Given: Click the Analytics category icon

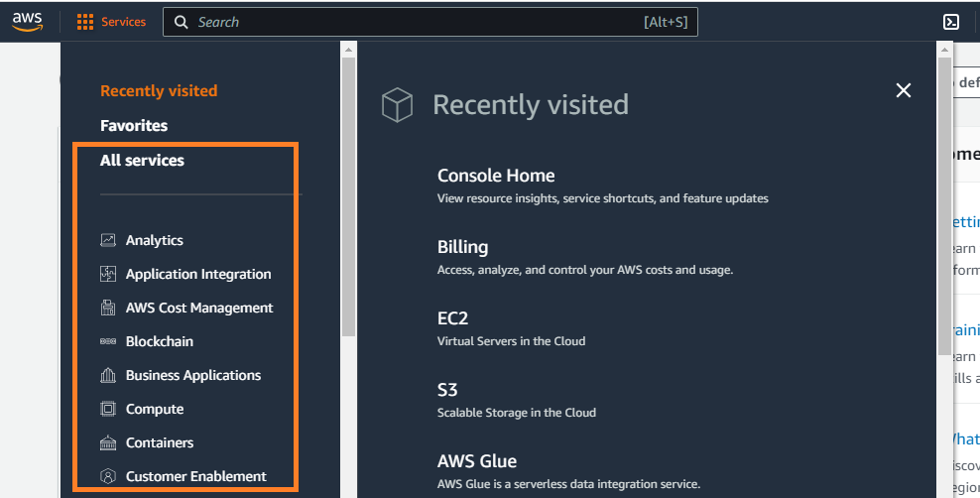Looking at the screenshot, I should pos(108,240).
